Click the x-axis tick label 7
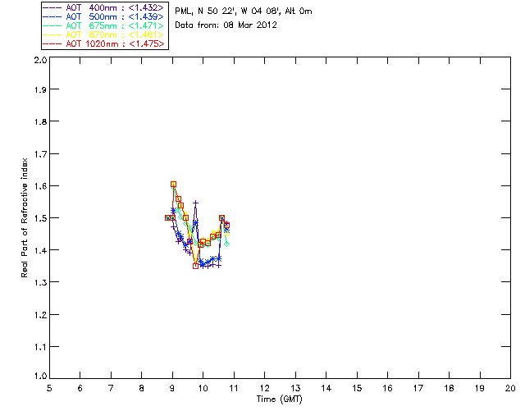This screenshot has width=525, height=420. pyautogui.click(x=111, y=388)
